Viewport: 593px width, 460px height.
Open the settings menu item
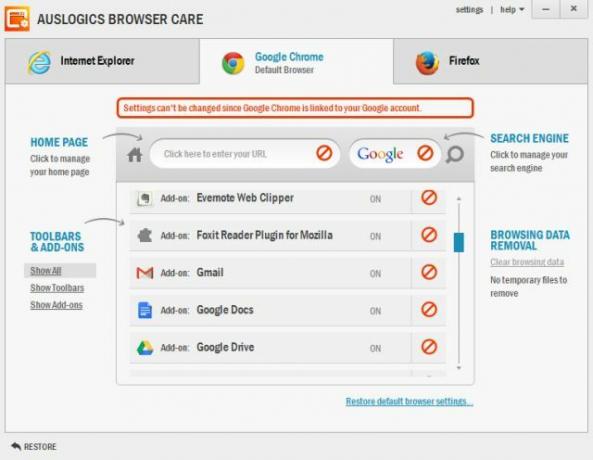[x=469, y=9]
